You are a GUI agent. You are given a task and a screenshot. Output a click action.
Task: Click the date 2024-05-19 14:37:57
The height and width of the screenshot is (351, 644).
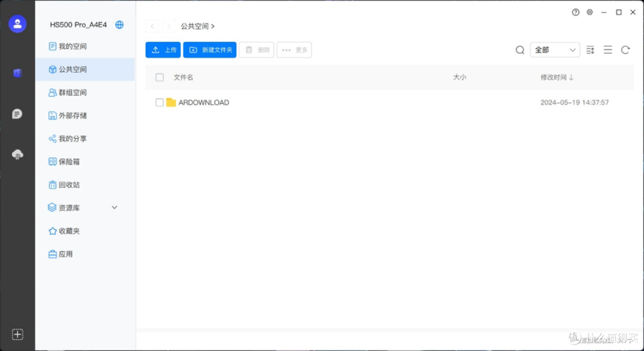pyautogui.click(x=575, y=102)
